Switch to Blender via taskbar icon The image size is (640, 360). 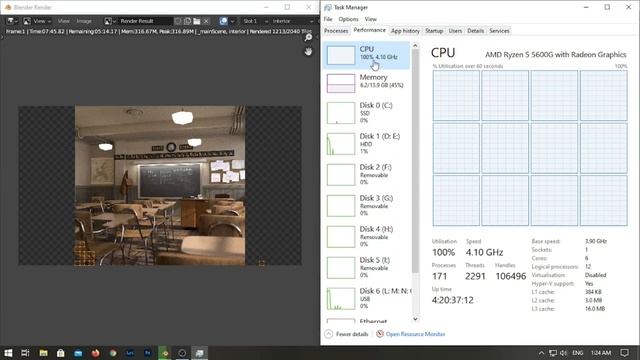pyautogui.click(x=165, y=353)
